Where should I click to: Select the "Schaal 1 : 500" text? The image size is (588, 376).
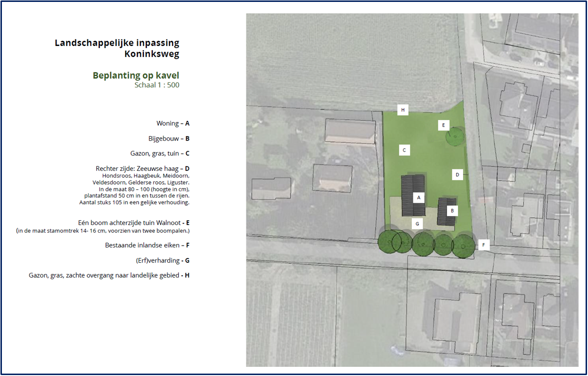pos(157,85)
